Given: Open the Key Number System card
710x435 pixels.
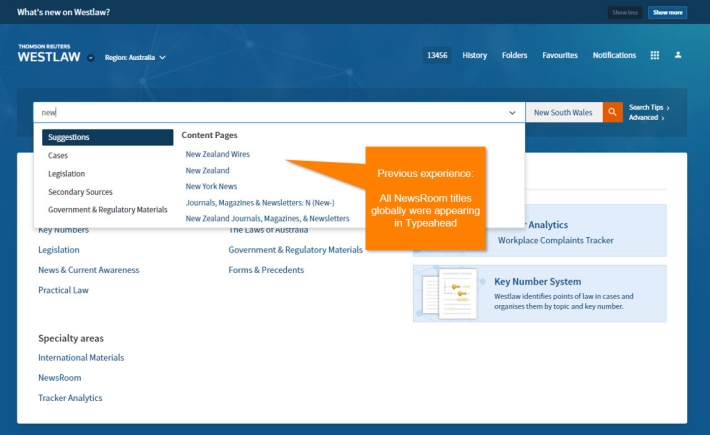Looking at the screenshot, I should coord(540,293).
